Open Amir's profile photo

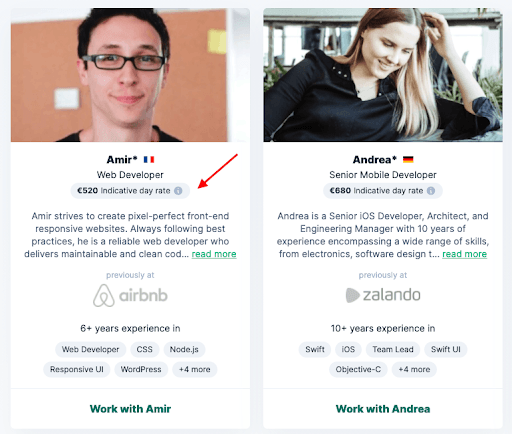(x=130, y=75)
